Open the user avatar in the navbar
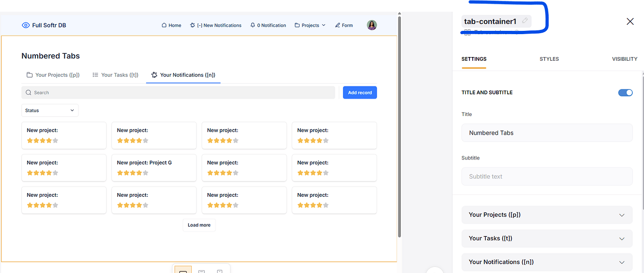The image size is (644, 273). coord(371,25)
